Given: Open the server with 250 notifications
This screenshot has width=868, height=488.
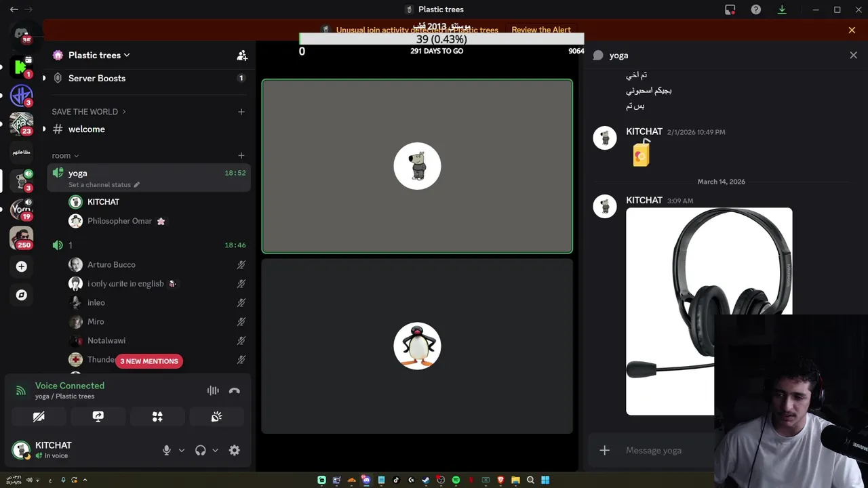Looking at the screenshot, I should [x=21, y=237].
